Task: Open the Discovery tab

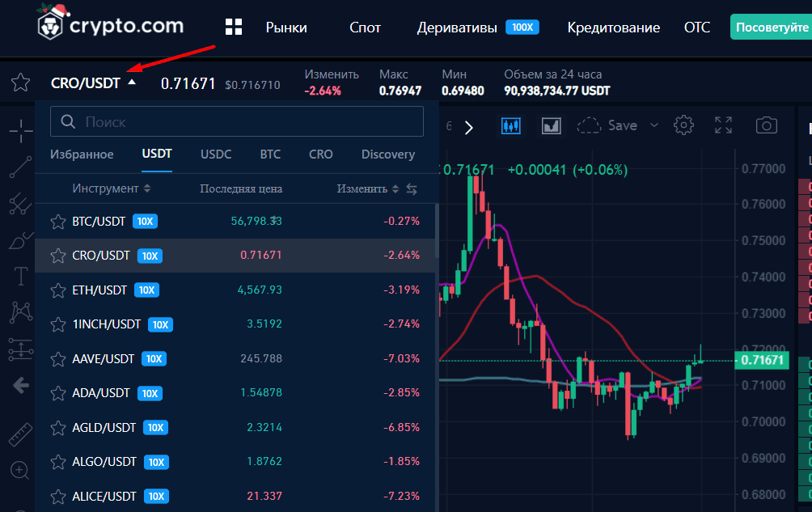Action: click(x=388, y=154)
